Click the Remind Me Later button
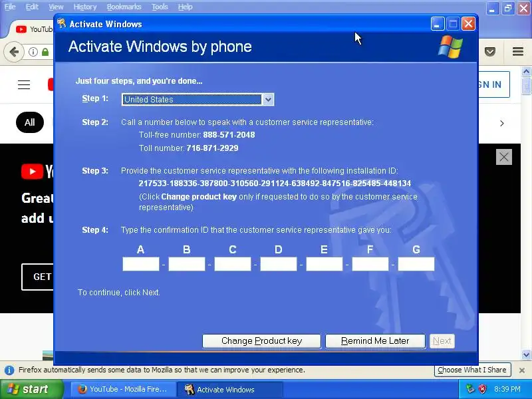Screen dimensions: 532x399 tap(375, 341)
